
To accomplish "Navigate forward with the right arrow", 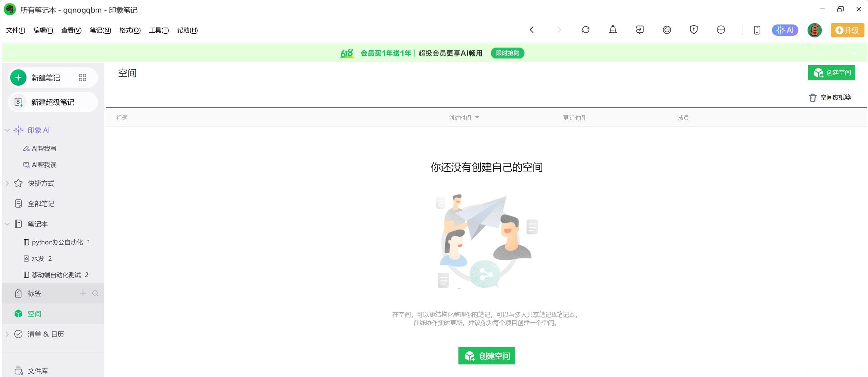I will point(559,30).
